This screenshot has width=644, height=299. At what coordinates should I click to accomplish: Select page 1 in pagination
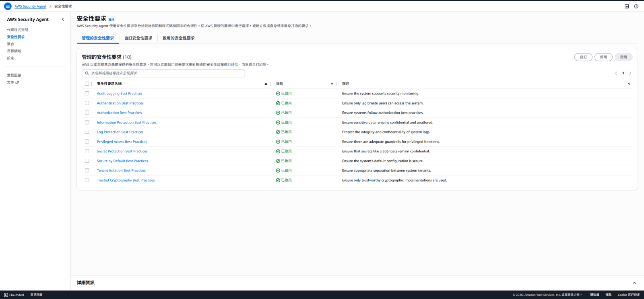pyautogui.click(x=623, y=73)
